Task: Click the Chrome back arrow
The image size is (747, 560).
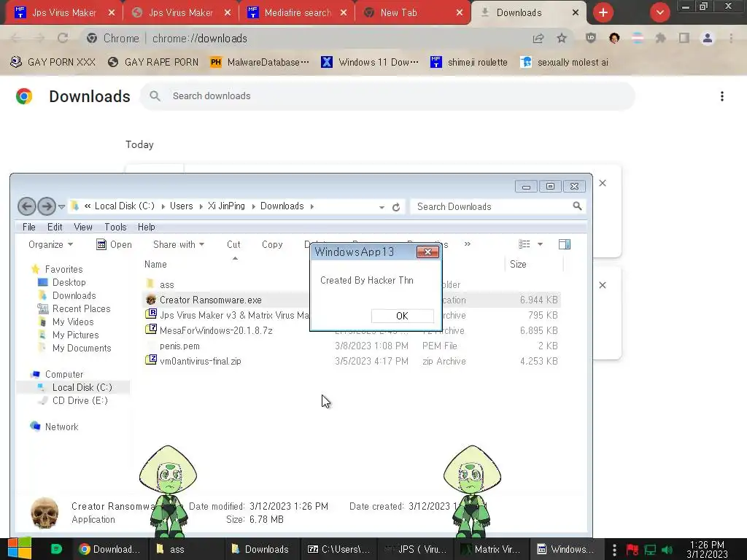Action: point(16,38)
